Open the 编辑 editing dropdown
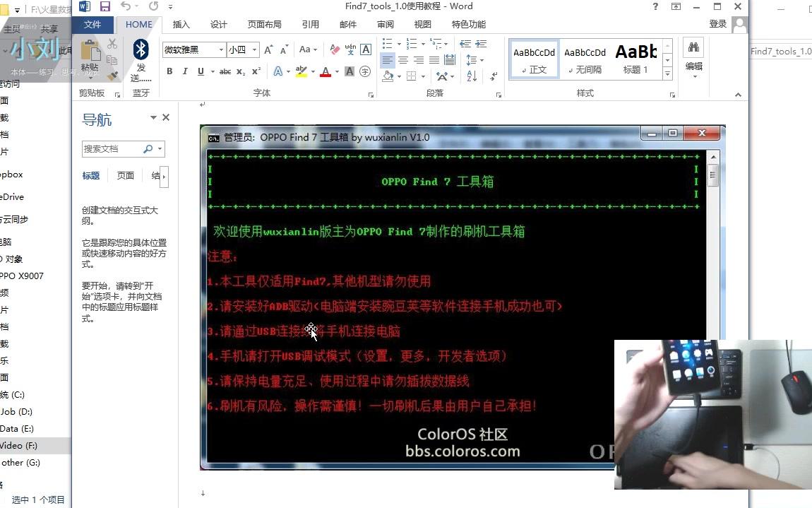 [x=694, y=60]
